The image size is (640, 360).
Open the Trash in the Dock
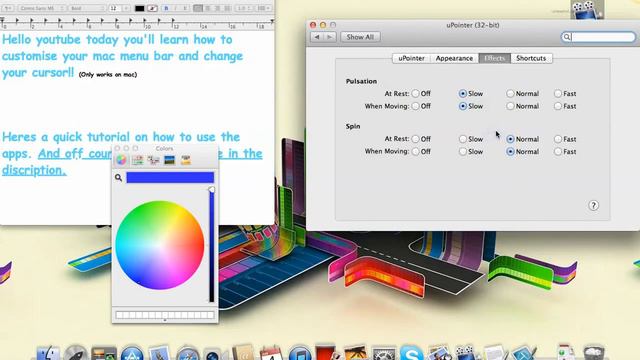coord(594,353)
